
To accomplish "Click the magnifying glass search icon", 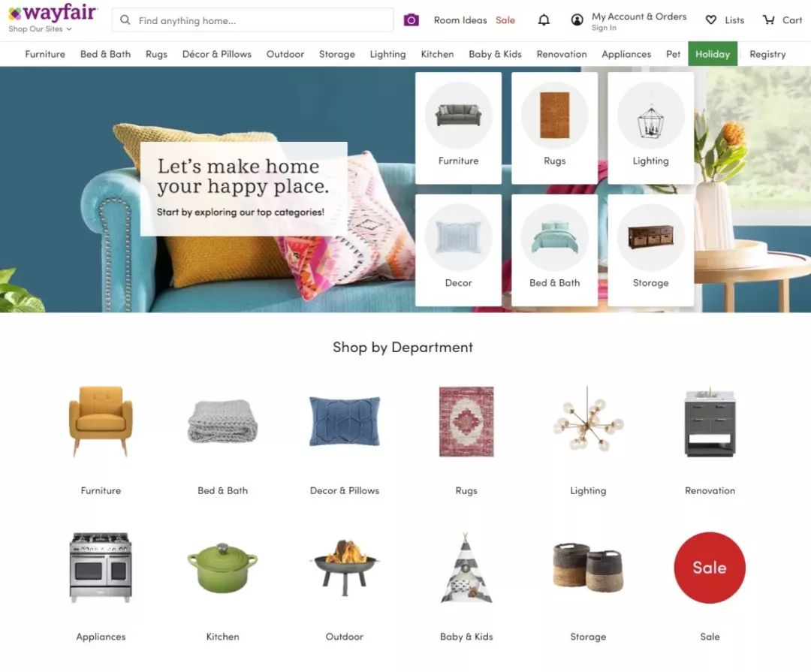I will 125,20.
